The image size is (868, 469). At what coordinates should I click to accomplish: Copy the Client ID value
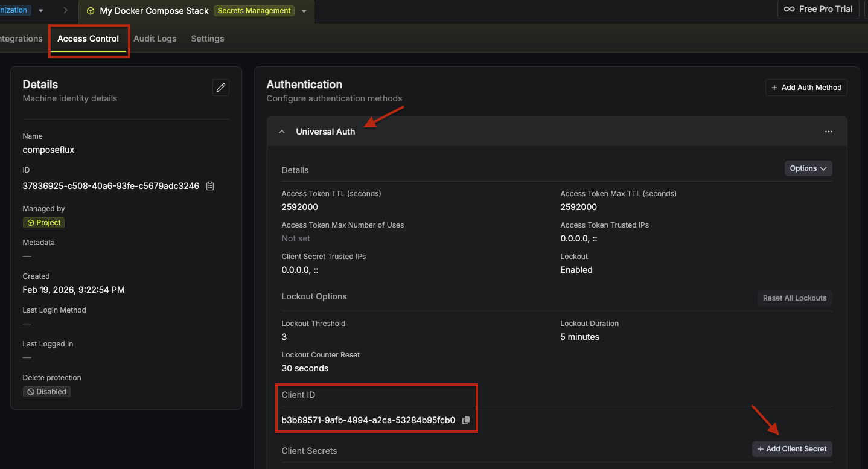pos(466,420)
